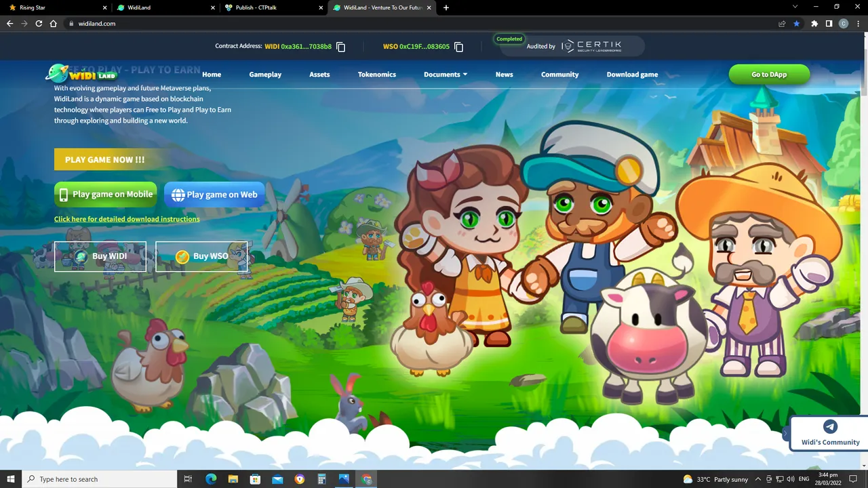Close the Rising Star tab
868x488 pixels.
[x=105, y=7]
